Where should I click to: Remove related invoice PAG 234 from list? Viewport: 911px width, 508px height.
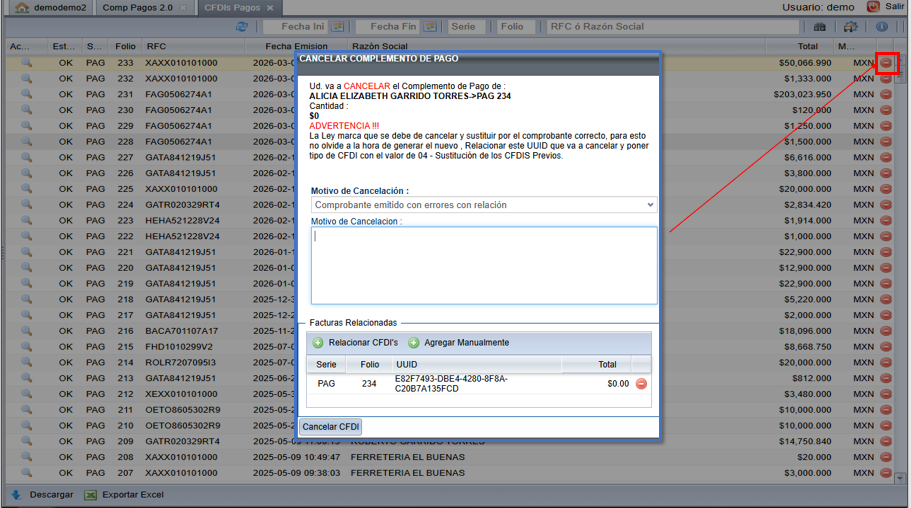tap(641, 384)
